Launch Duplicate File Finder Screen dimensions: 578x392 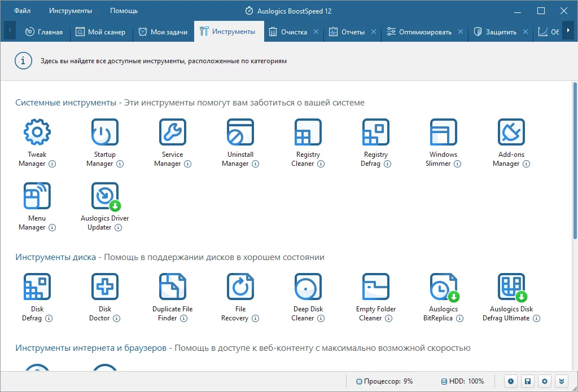click(173, 287)
